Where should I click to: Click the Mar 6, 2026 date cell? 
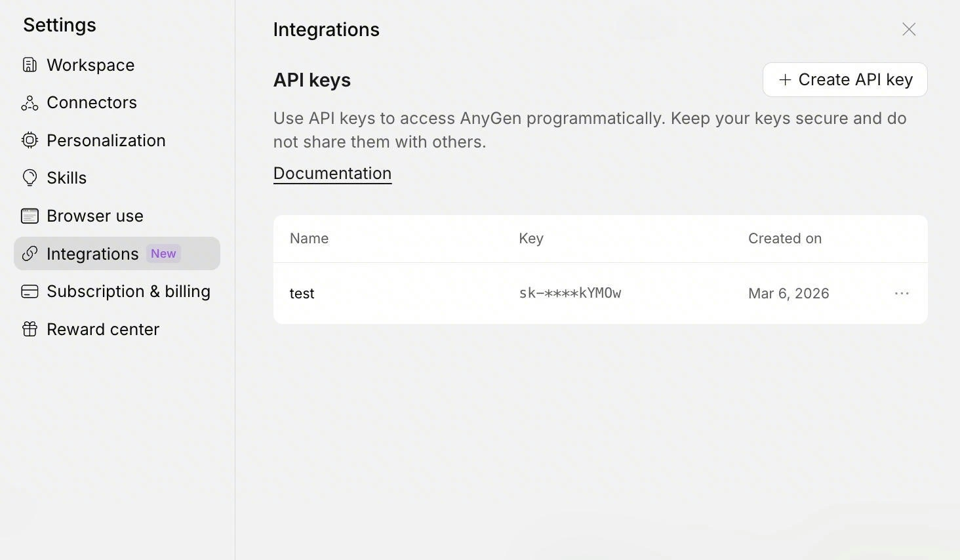point(788,294)
